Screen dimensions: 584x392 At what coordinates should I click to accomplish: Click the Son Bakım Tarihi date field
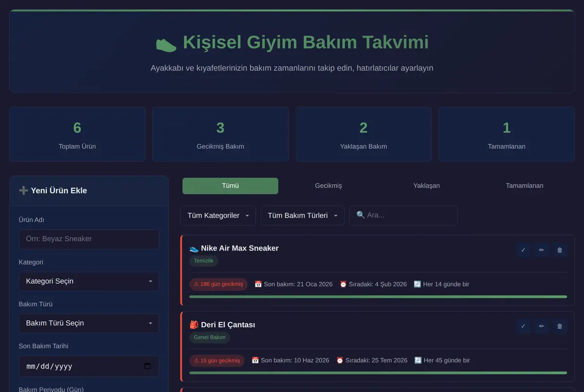[89, 366]
